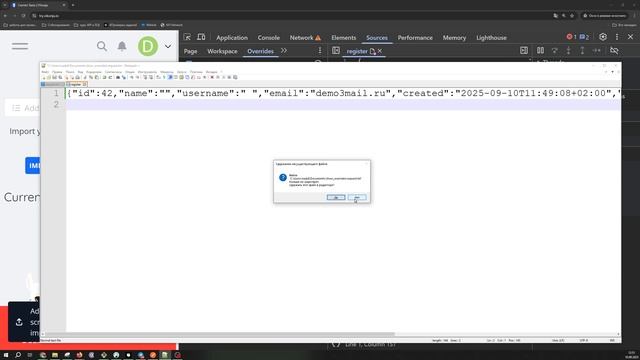640x360 pixels.
Task: Select the Sources tab in DevTools
Action: pyautogui.click(x=377, y=38)
